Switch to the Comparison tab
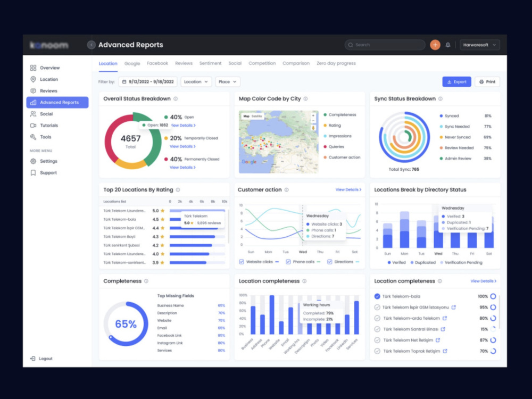 296,63
